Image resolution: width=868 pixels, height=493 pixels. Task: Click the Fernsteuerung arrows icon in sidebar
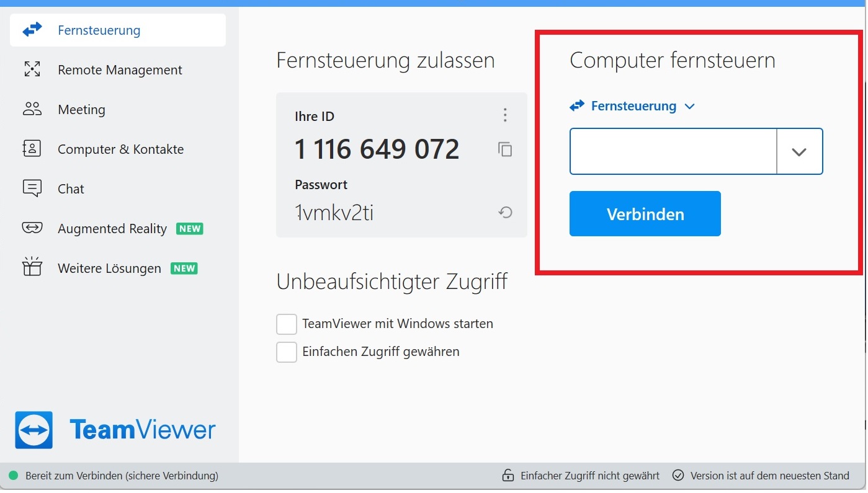(x=32, y=30)
